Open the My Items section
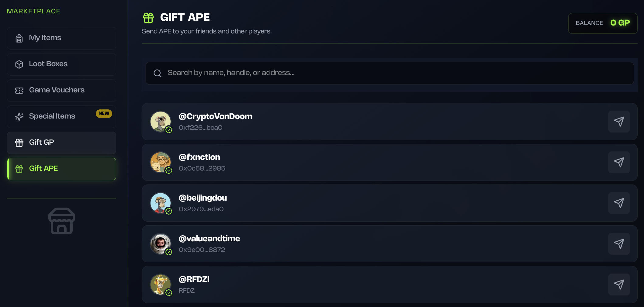Image resolution: width=644 pixels, height=307 pixels. point(61,38)
